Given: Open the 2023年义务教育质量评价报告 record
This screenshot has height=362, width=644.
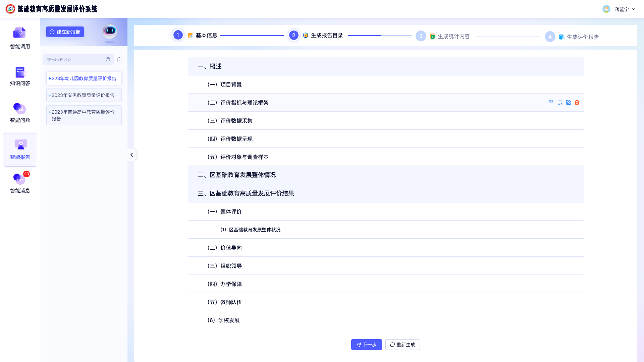Looking at the screenshot, I should 84,95.
